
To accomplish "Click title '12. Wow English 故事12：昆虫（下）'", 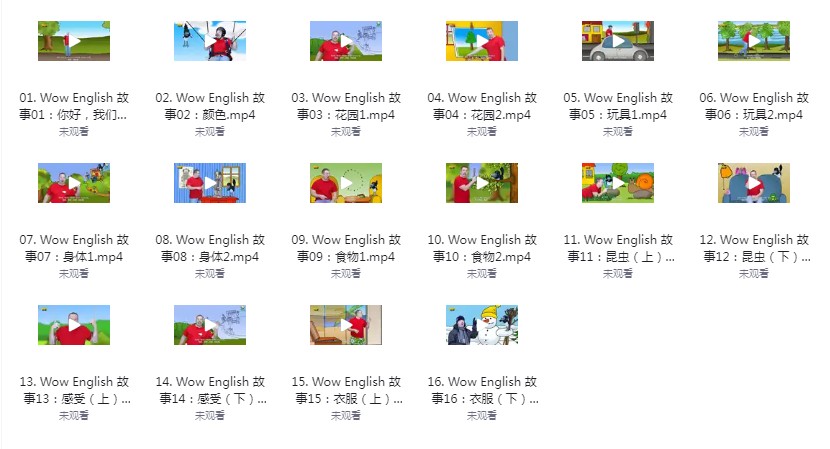I will point(754,248).
